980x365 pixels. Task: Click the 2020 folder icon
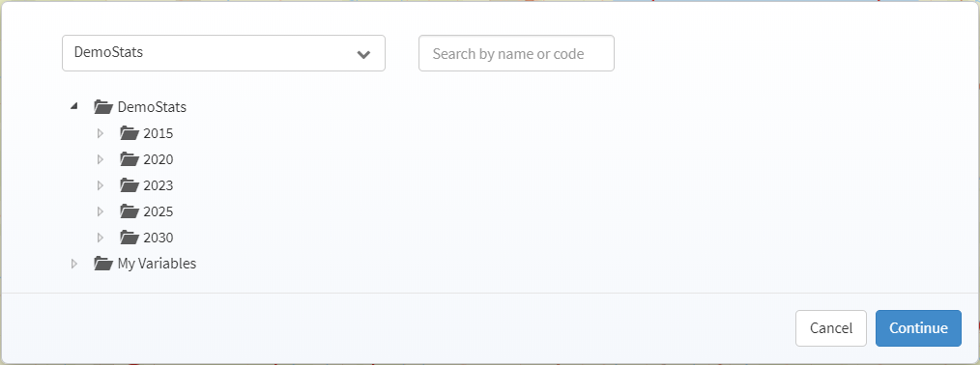point(130,159)
